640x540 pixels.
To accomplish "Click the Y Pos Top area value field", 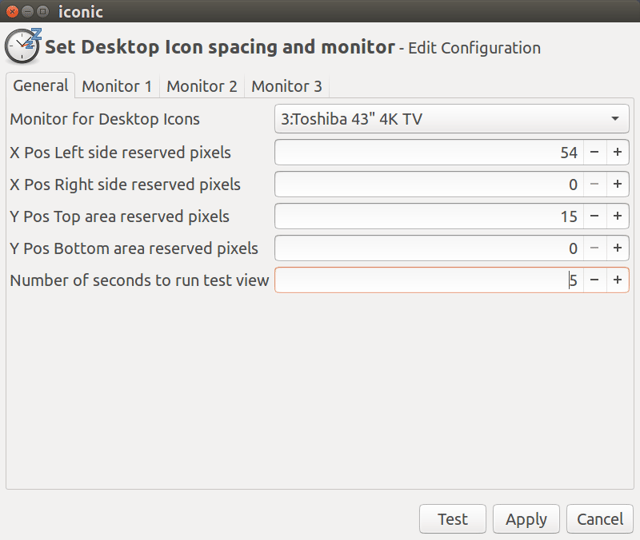I will coord(428,216).
